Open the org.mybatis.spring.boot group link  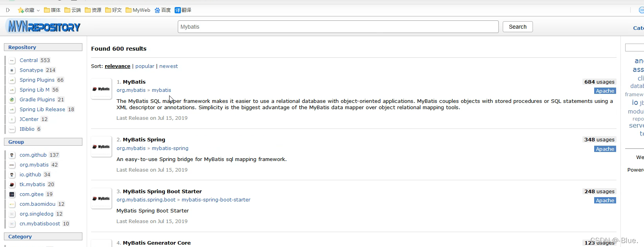pyautogui.click(x=146, y=200)
